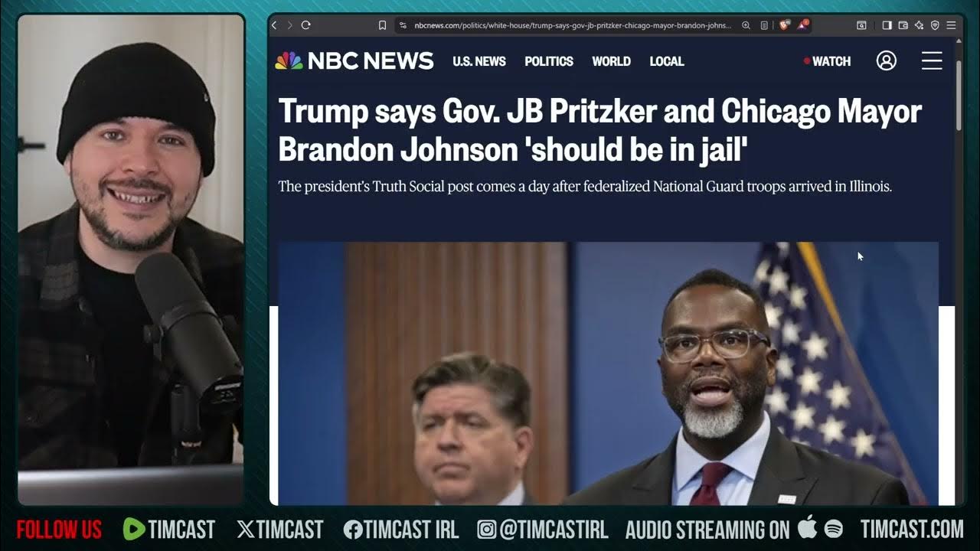Viewport: 980px width, 551px height.
Task: Bookmark this page using the bookmark icon
Action: 382,25
